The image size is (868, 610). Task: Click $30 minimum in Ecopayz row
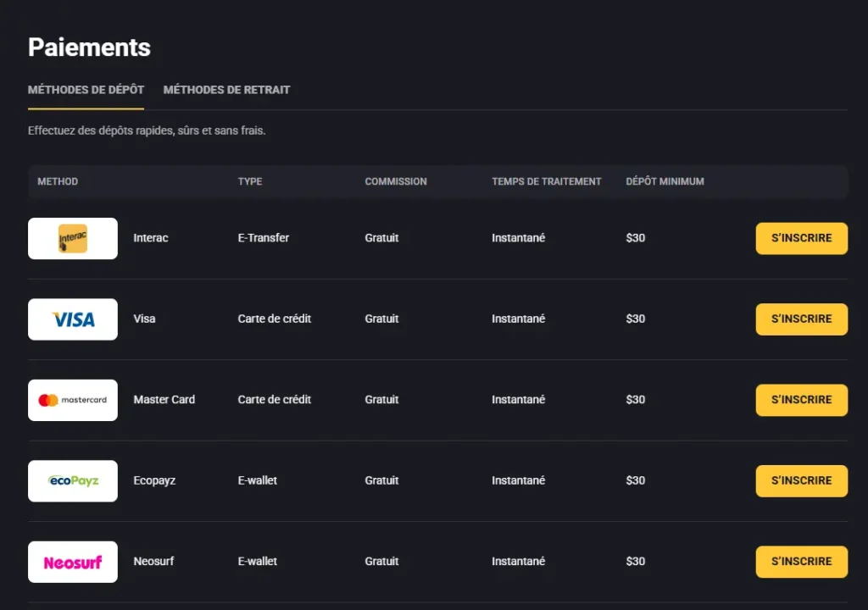pyautogui.click(x=636, y=480)
